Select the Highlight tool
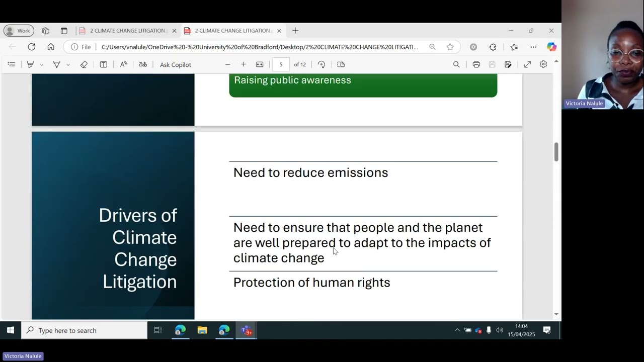The image size is (644, 362). pyautogui.click(x=31, y=64)
